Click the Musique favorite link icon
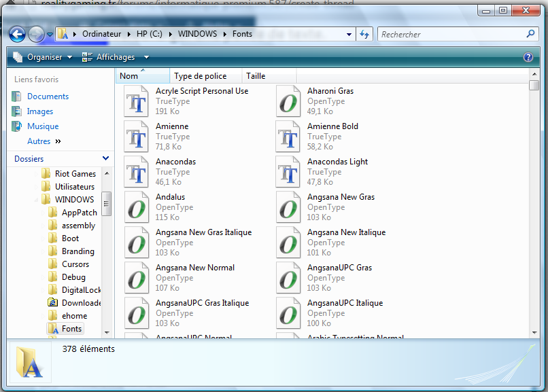The width and height of the screenshot is (548, 392). (x=16, y=126)
